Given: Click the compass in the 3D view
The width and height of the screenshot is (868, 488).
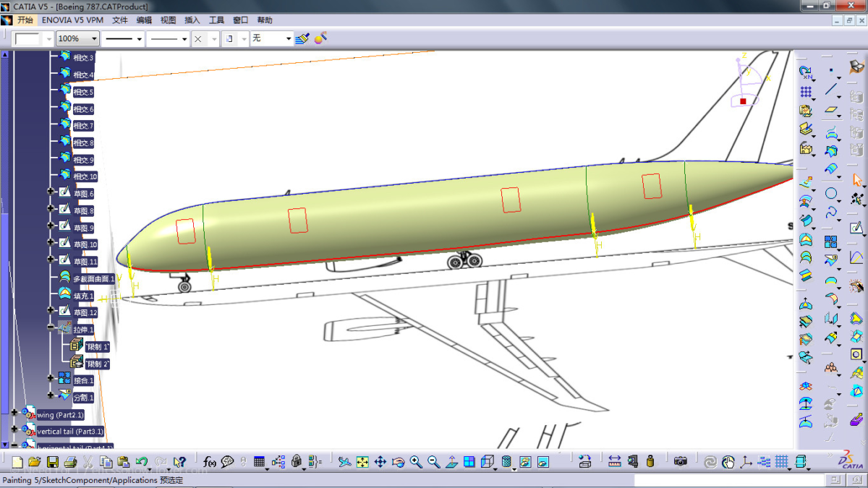Looking at the screenshot, I should coord(749,80).
